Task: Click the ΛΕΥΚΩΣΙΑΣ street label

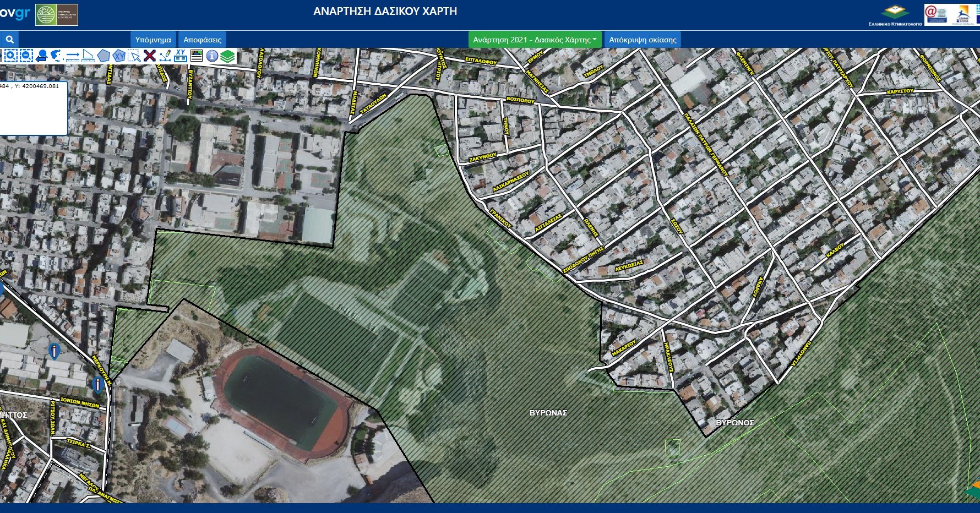Action: coord(629,266)
